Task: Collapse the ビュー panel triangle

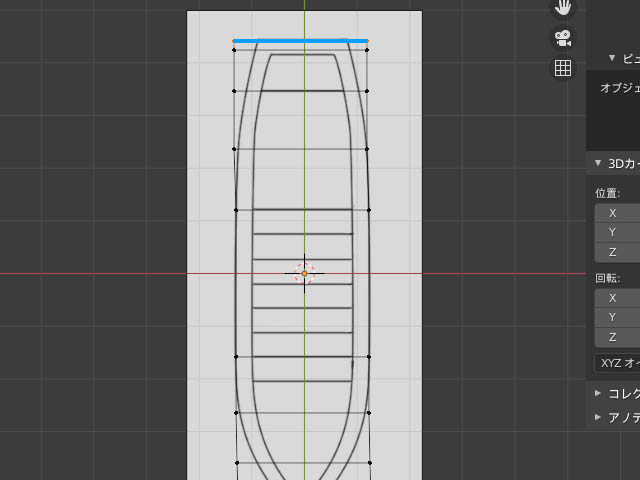Action: (x=611, y=58)
